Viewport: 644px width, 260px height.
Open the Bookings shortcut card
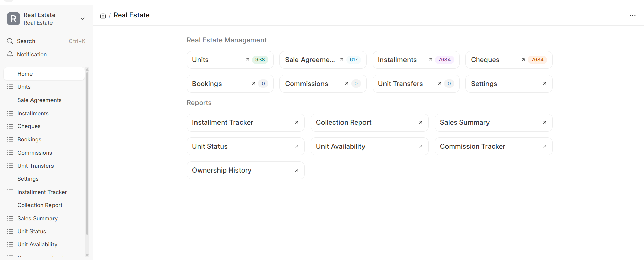[x=230, y=83]
